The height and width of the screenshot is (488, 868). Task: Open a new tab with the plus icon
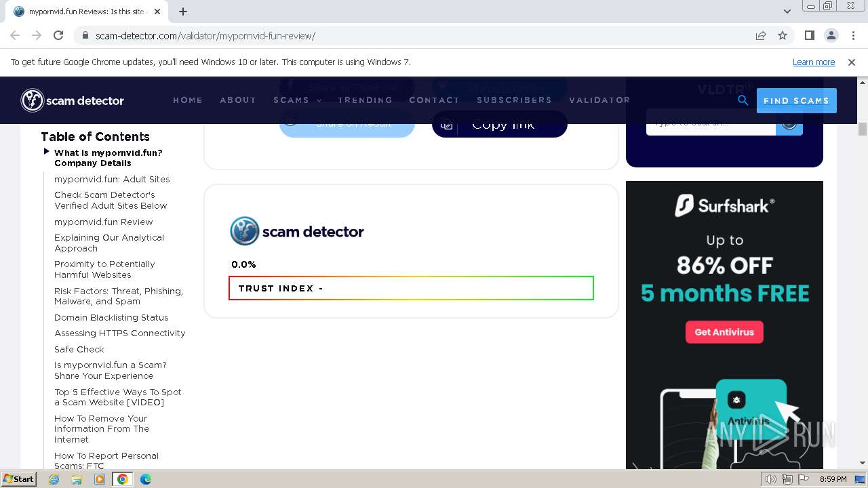click(x=183, y=12)
